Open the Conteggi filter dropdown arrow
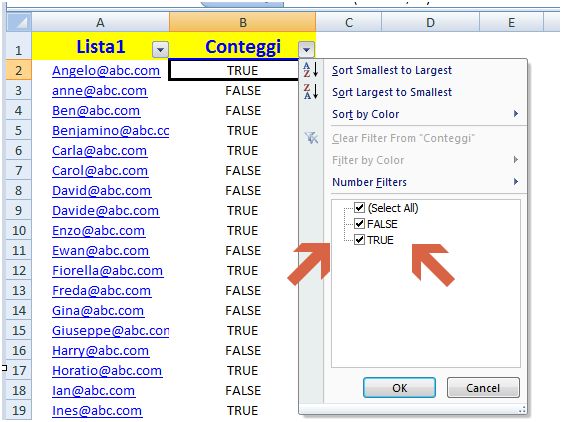562x422 pixels. 306,49
